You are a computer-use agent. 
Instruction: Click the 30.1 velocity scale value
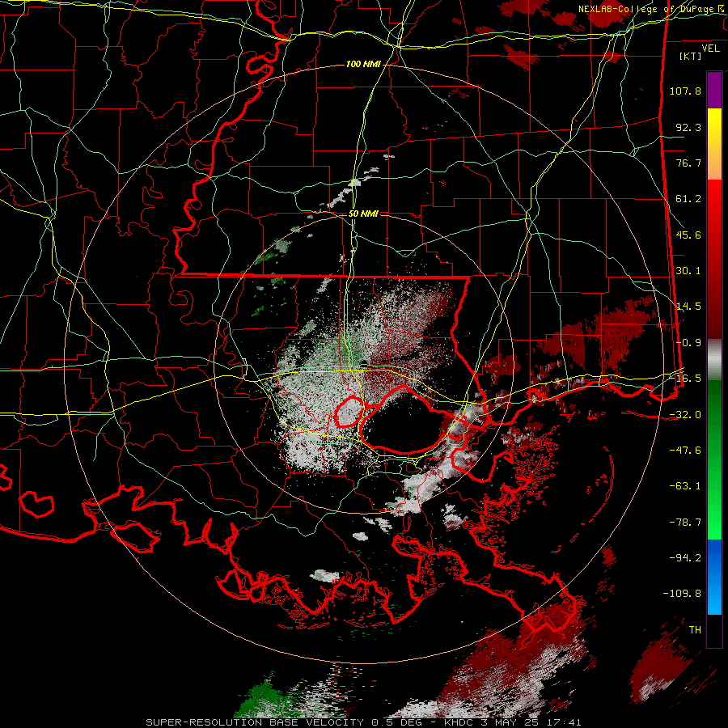tap(688, 271)
